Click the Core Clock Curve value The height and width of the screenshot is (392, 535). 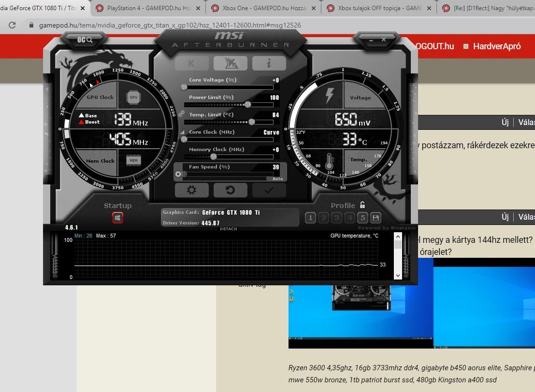271,132
